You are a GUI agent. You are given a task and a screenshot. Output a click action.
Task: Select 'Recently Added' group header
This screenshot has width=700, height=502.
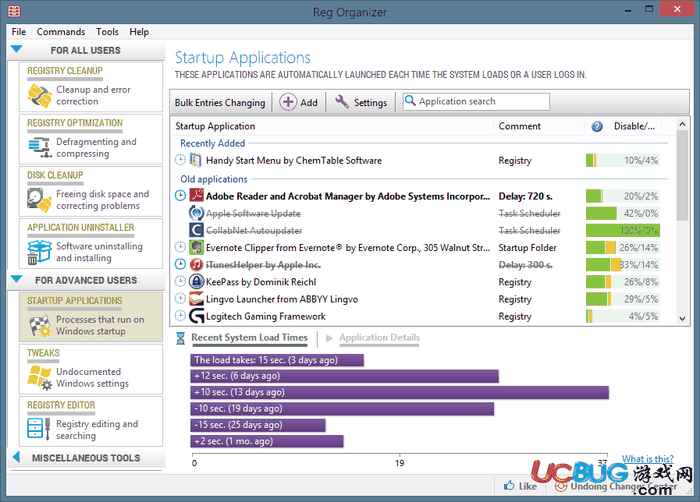click(212, 143)
